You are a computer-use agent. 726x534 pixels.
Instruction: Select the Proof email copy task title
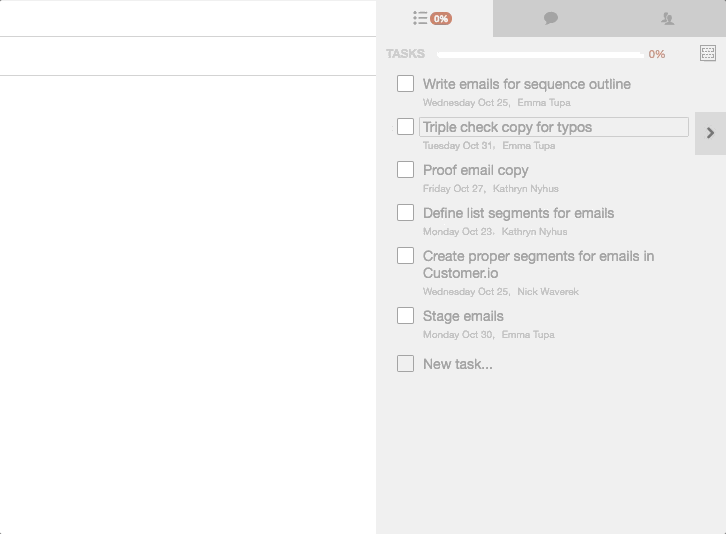click(476, 170)
